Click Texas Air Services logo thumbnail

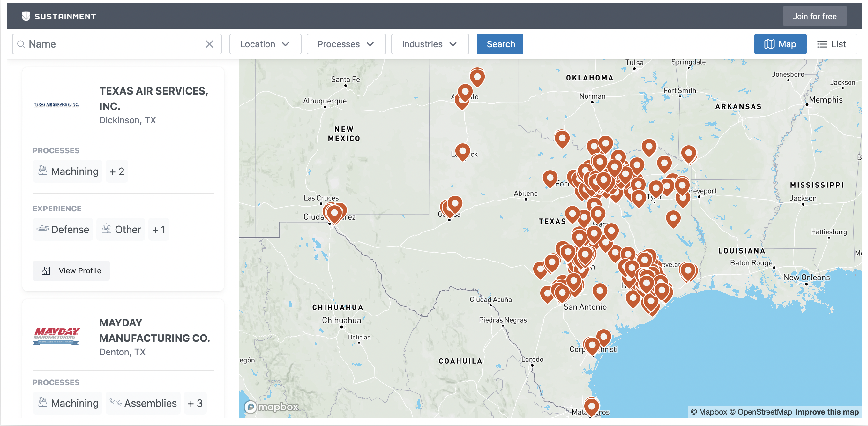pos(56,104)
